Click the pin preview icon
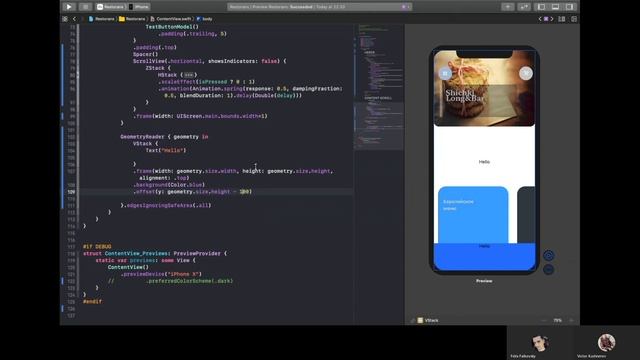This screenshot has height=360, width=640. 413,320
